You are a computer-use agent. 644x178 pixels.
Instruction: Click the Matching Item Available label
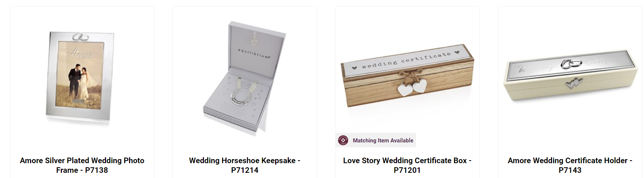click(383, 141)
